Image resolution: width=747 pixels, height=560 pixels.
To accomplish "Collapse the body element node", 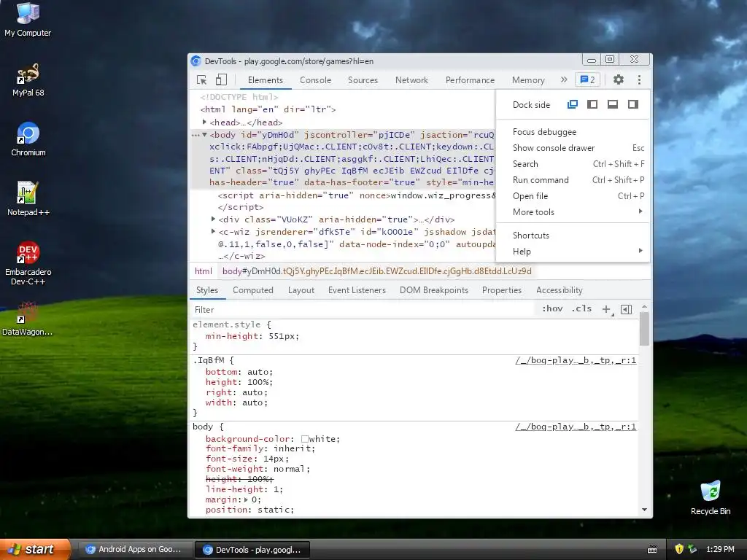I will point(204,135).
